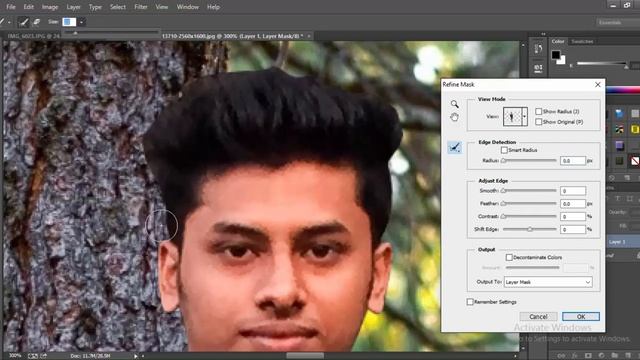The height and width of the screenshot is (360, 640).
Task: Open the Output To dropdown
Action: 548,282
